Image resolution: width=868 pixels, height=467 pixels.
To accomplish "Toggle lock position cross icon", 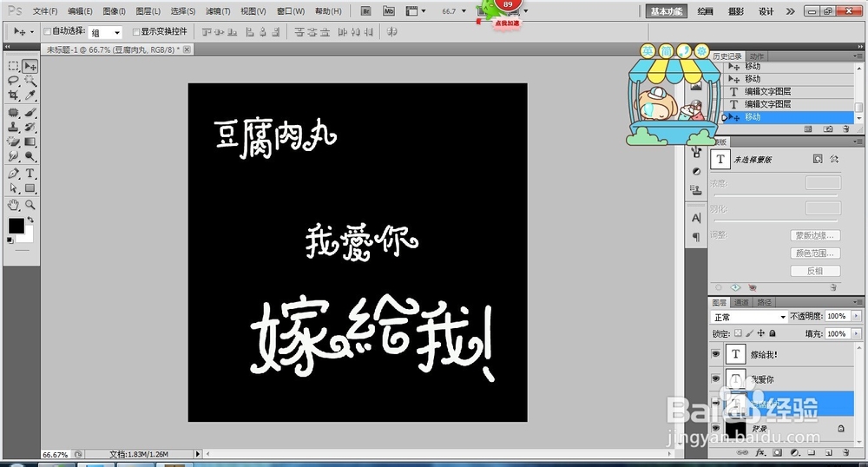I will tap(761, 333).
